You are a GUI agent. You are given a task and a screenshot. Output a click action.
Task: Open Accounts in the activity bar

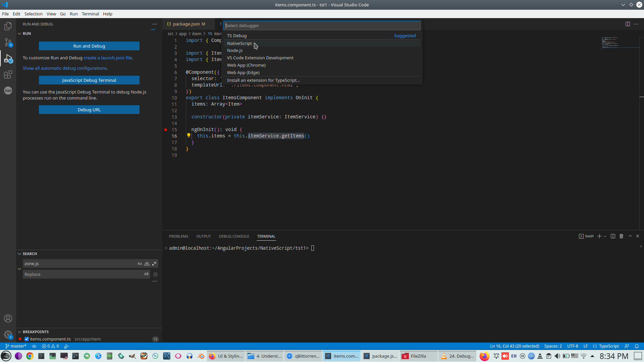point(8,318)
